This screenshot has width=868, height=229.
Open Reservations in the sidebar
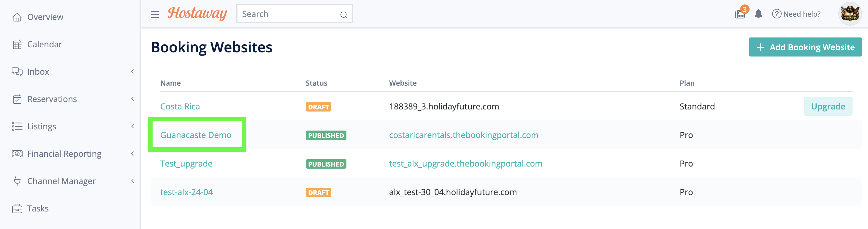pyautogui.click(x=52, y=99)
